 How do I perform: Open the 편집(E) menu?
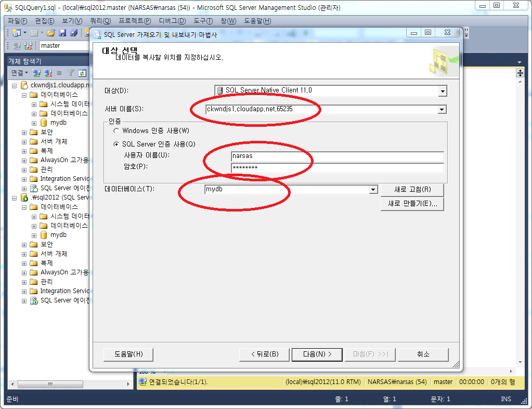pyautogui.click(x=44, y=21)
